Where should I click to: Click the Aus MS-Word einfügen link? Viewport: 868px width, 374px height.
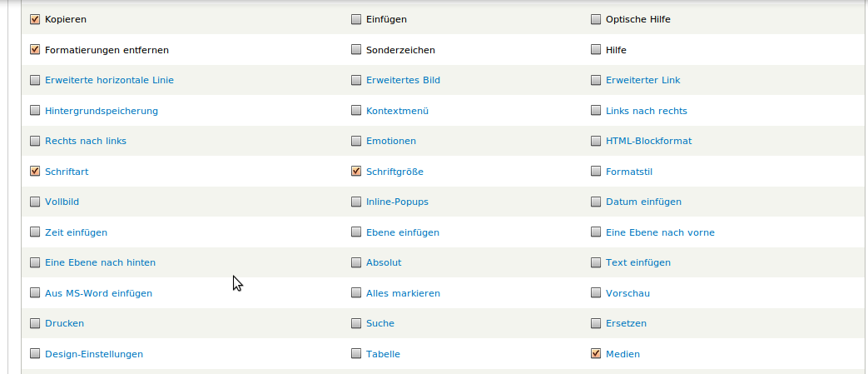tap(98, 293)
